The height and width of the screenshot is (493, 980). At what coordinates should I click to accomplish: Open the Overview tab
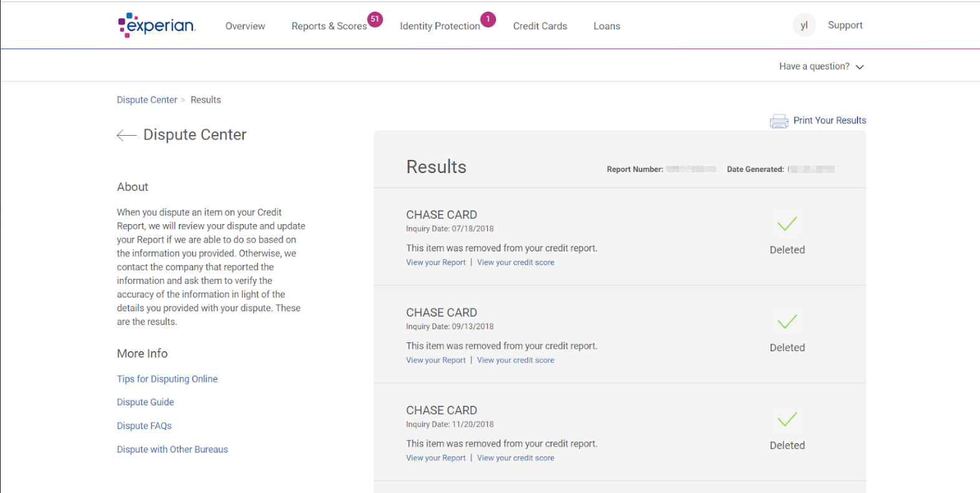pos(245,26)
